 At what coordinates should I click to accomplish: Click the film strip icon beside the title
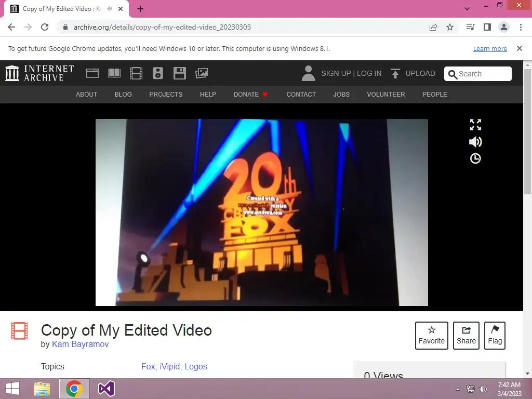pyautogui.click(x=19, y=331)
